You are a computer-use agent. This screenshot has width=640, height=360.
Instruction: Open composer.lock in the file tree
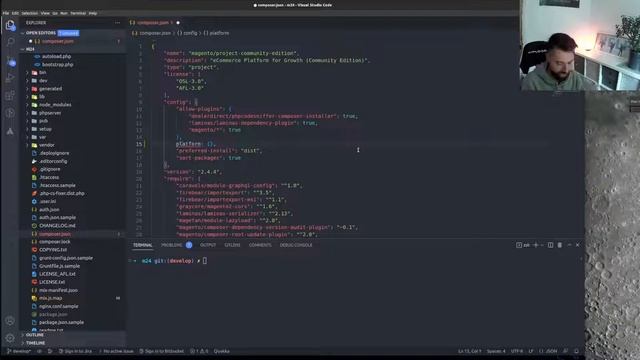point(55,242)
